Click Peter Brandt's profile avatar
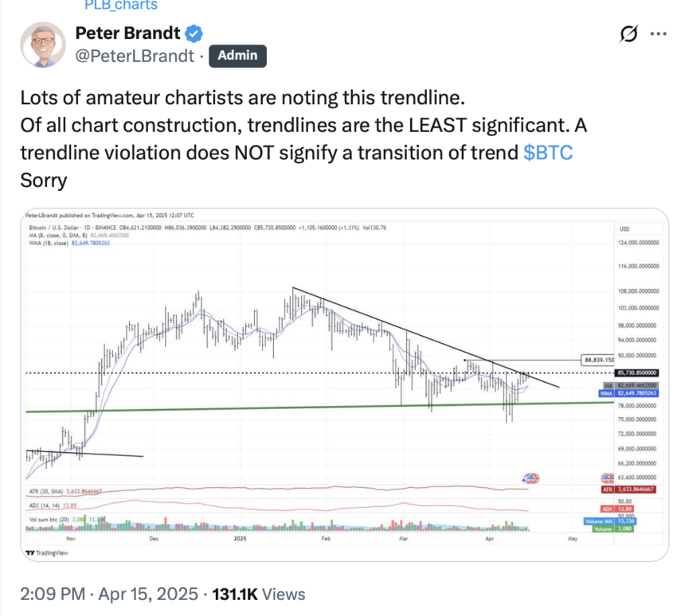Viewport: 677px width, 616px height. pos(43,45)
